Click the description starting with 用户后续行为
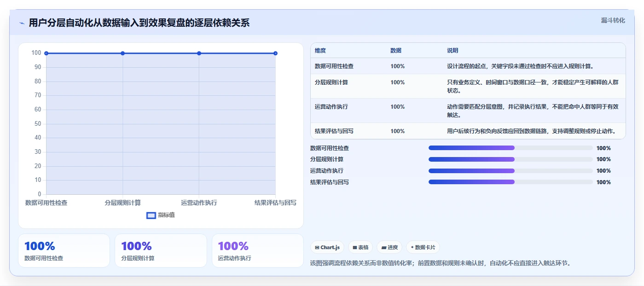This screenshot has width=644, height=286. pos(531,131)
